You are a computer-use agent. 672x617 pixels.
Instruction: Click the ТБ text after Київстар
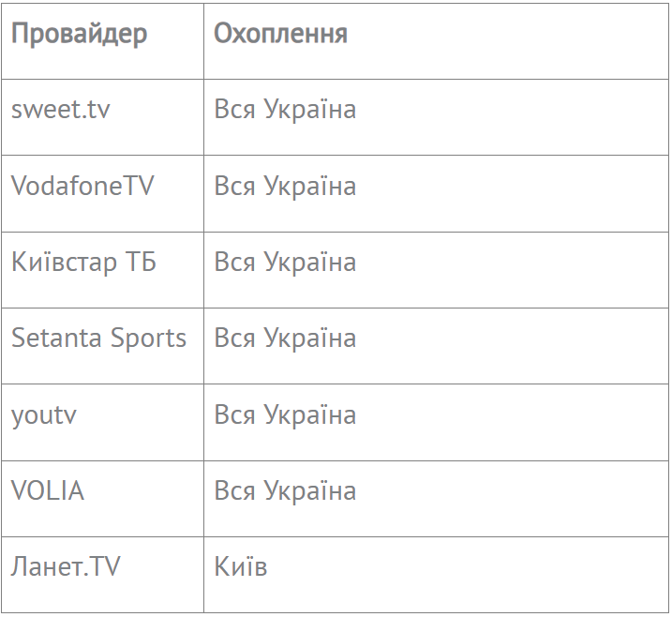coord(141,262)
